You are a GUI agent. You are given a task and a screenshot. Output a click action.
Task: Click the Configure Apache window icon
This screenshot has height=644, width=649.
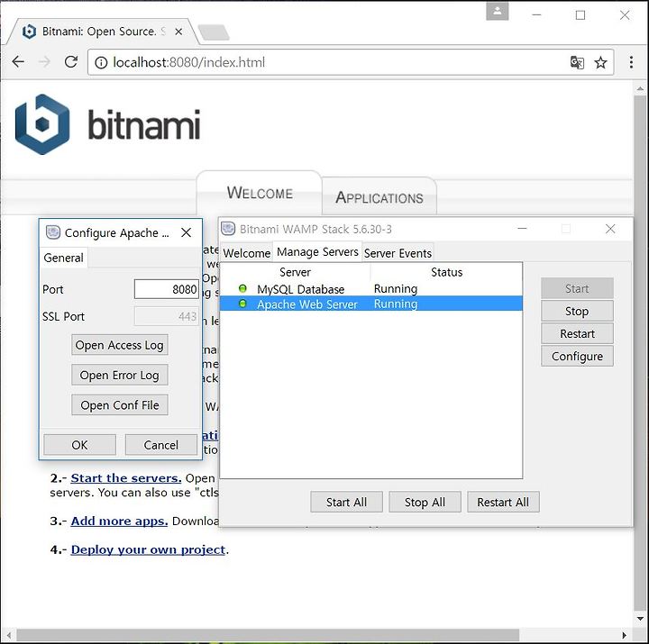[x=53, y=232]
